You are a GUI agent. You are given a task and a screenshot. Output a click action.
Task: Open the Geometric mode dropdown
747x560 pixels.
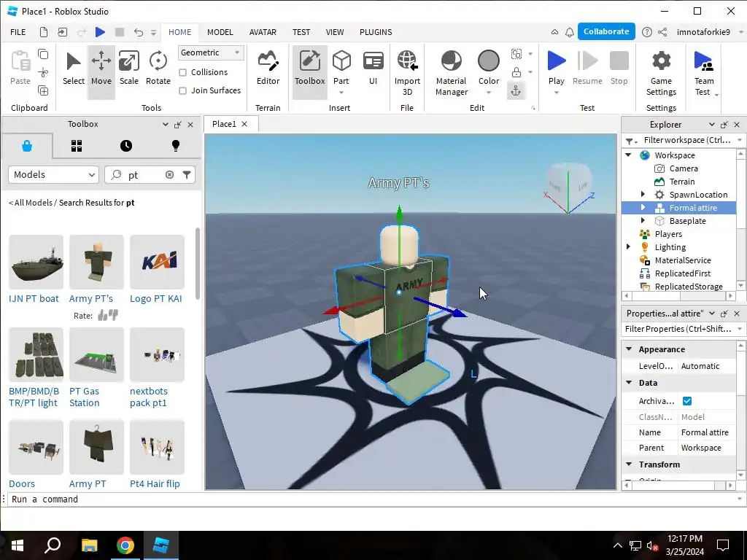point(211,52)
